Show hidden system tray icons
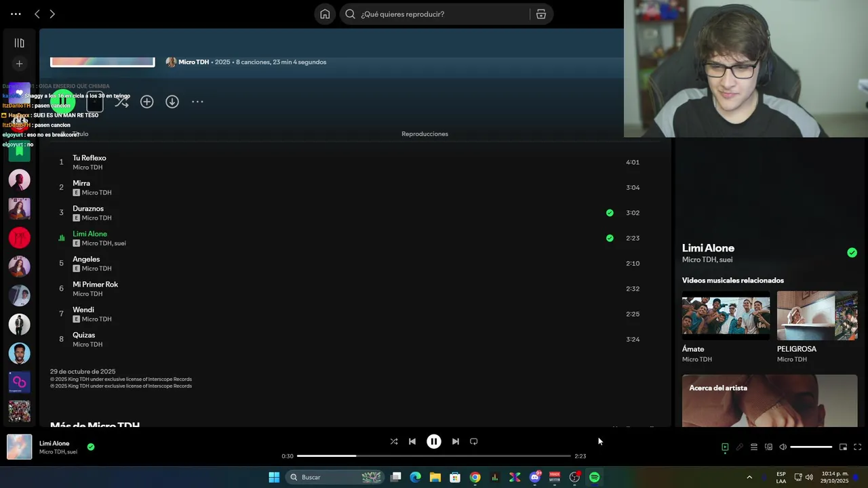 coord(749,477)
